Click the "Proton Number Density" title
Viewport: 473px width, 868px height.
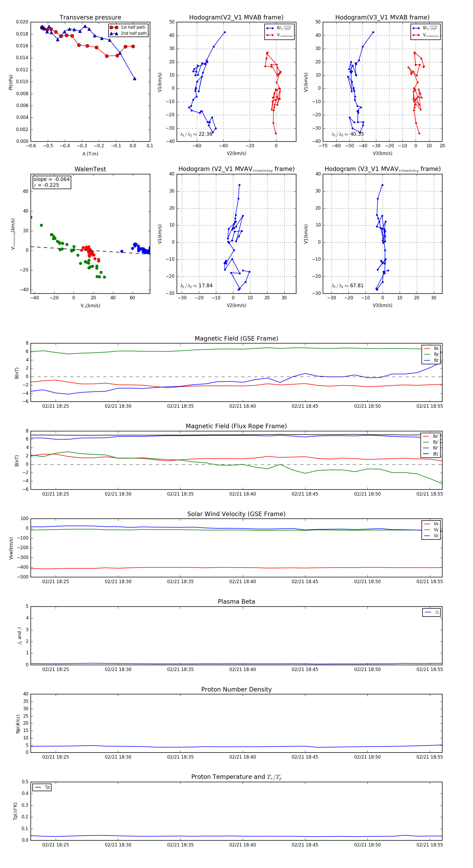tap(236, 689)
